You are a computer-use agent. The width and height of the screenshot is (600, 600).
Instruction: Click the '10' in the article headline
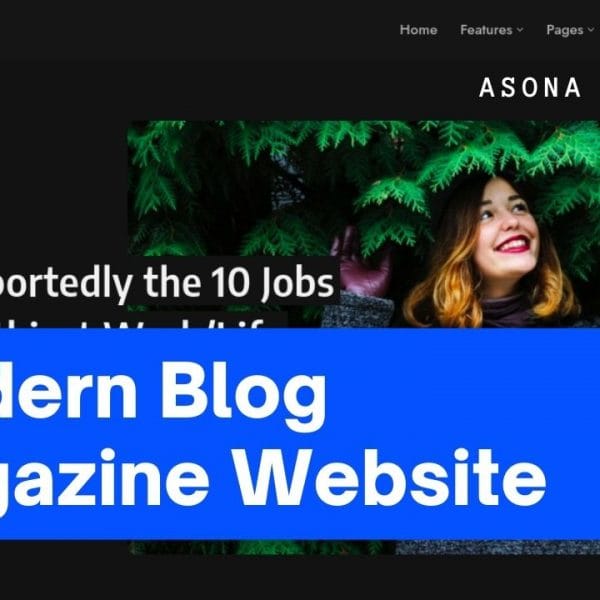tap(233, 282)
